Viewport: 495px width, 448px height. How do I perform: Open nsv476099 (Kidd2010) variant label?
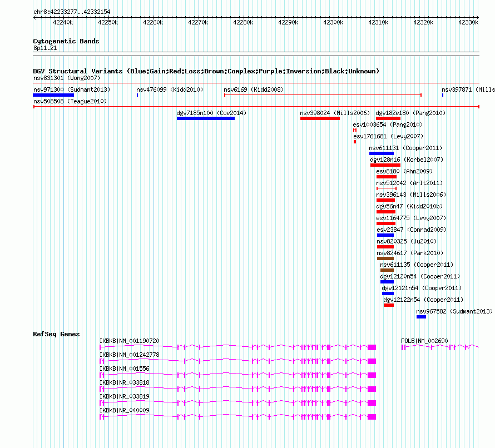click(170, 89)
